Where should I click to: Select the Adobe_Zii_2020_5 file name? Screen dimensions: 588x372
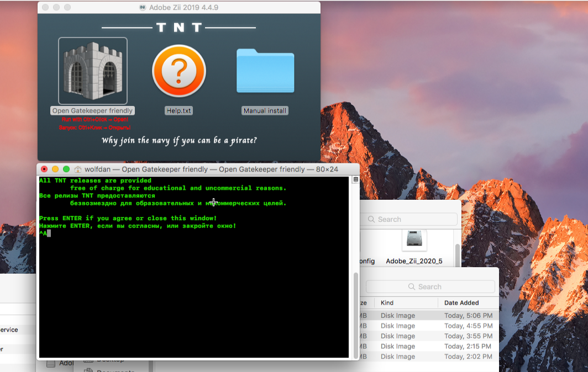tap(414, 261)
